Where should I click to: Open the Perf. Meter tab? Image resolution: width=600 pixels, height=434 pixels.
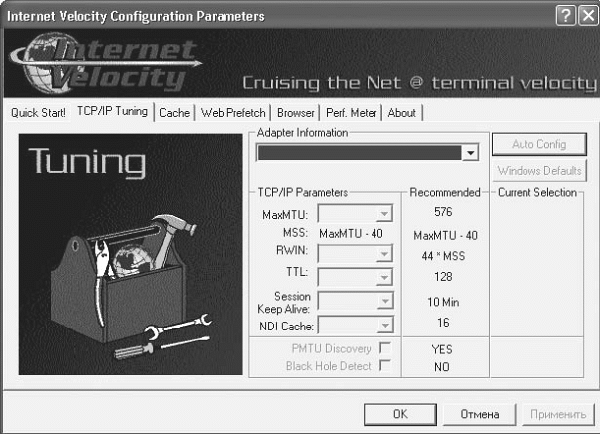(x=350, y=113)
